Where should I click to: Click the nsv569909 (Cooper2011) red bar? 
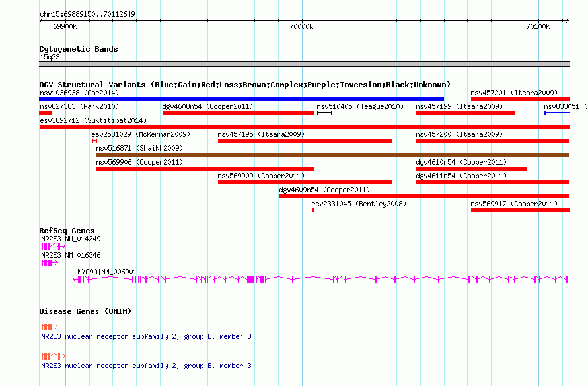click(305, 182)
